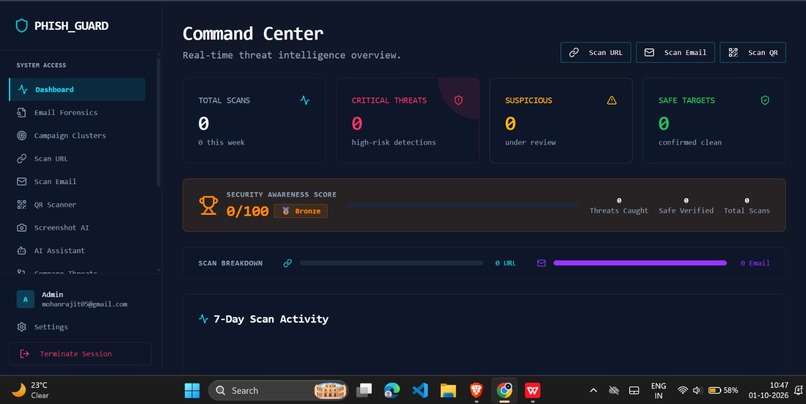Click the Screenshot AI camera icon
This screenshot has width=806, height=404.
22,228
